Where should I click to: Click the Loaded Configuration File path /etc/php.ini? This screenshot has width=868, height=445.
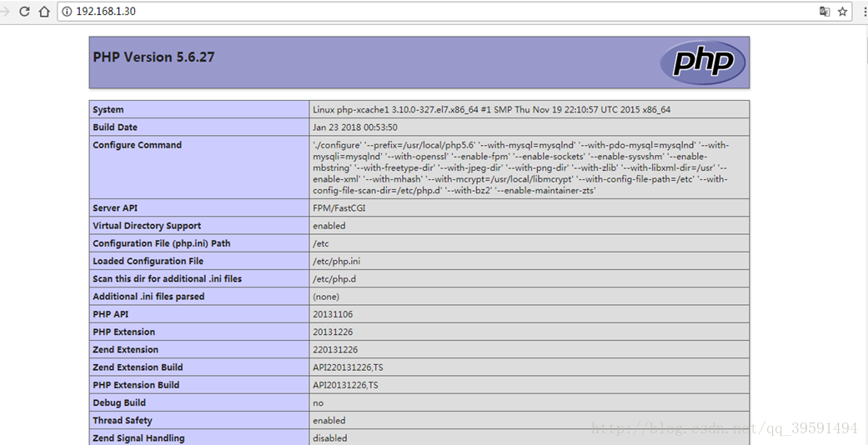pos(336,262)
